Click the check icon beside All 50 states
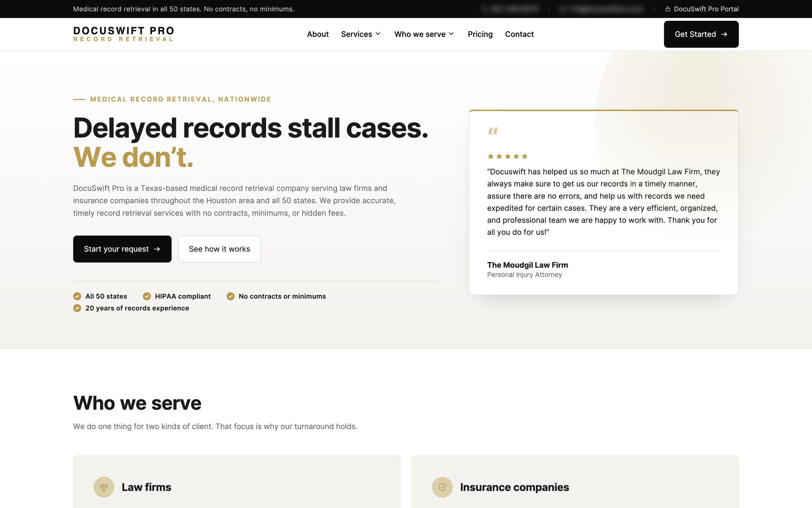 [x=77, y=296]
